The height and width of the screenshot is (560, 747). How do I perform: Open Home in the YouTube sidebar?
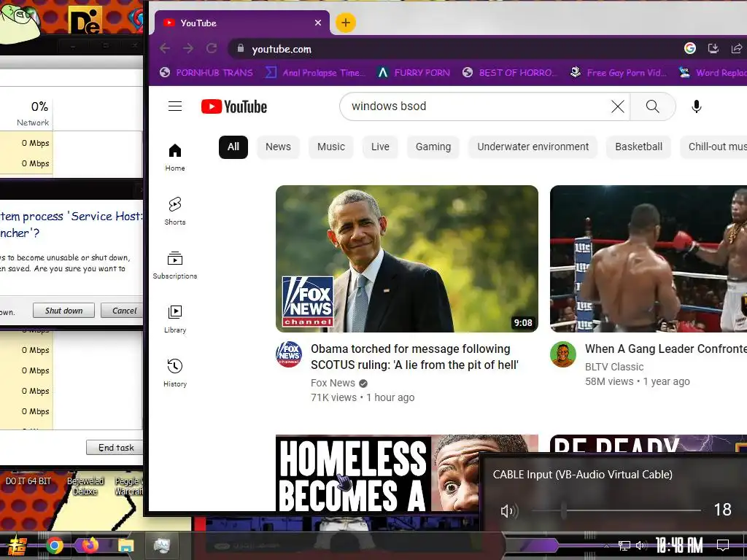click(x=175, y=157)
